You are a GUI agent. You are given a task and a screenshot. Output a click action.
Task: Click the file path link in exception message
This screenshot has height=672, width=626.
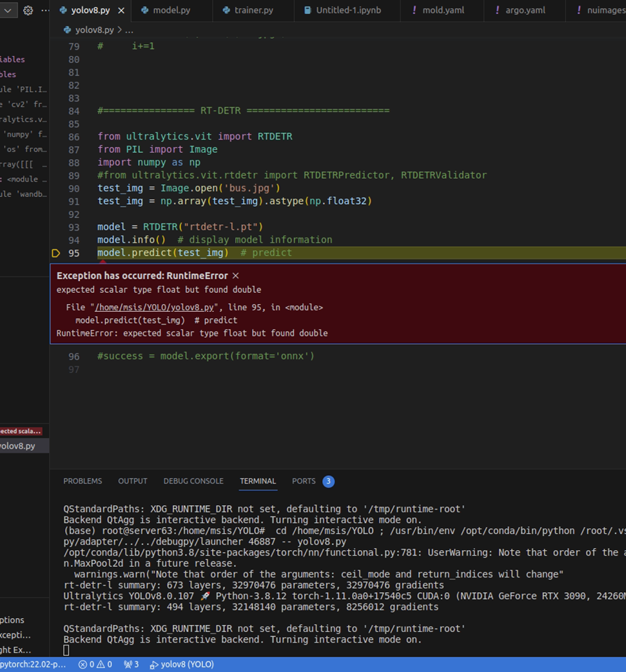coord(155,307)
